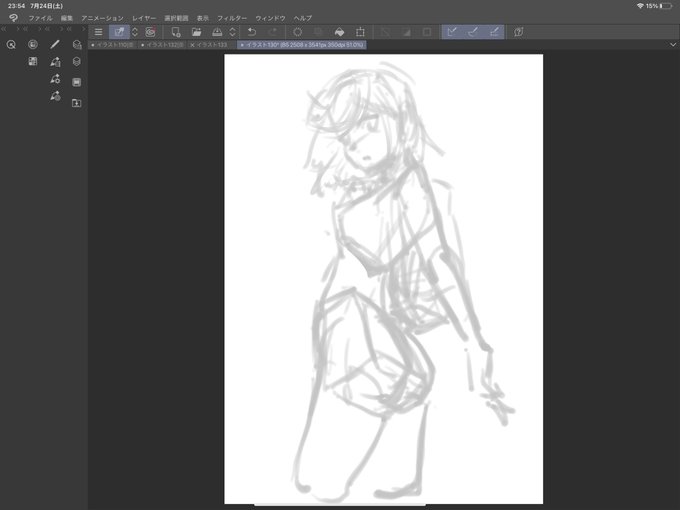The image size is (680, 510).
Task: Open the CLIP STUDIO swirl icon with red badge
Action: 150,32
